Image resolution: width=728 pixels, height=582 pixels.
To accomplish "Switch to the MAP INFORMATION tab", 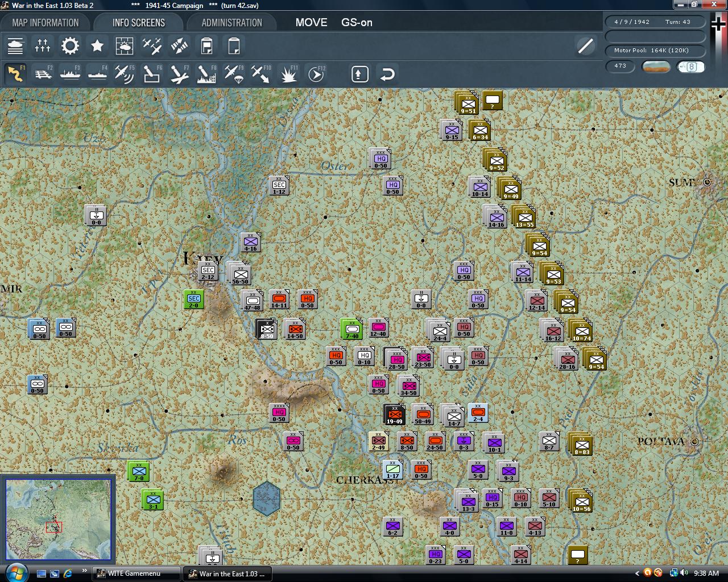I will tap(45, 23).
